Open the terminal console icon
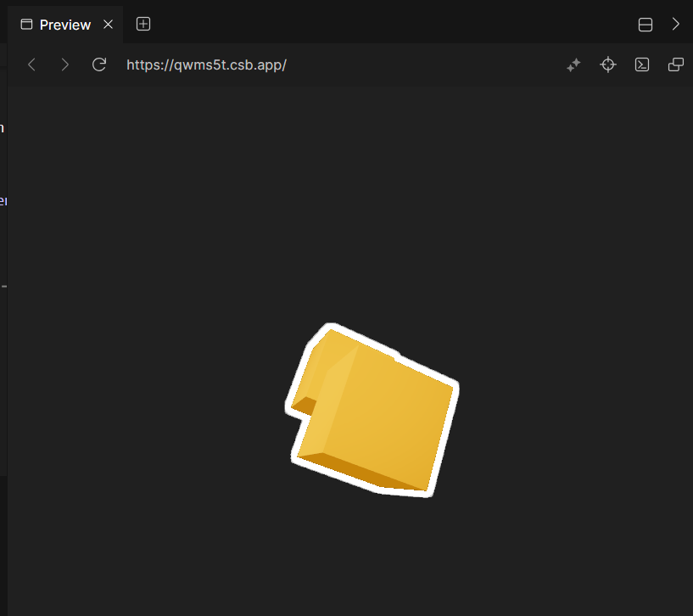Screen dimensions: 693x616 (x=641, y=64)
